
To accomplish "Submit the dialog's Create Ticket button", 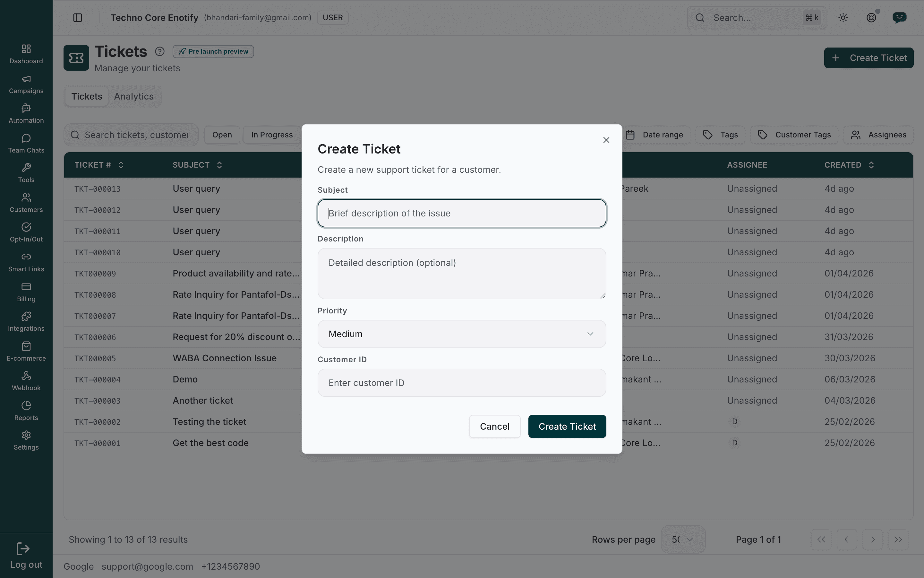I will coord(567,426).
